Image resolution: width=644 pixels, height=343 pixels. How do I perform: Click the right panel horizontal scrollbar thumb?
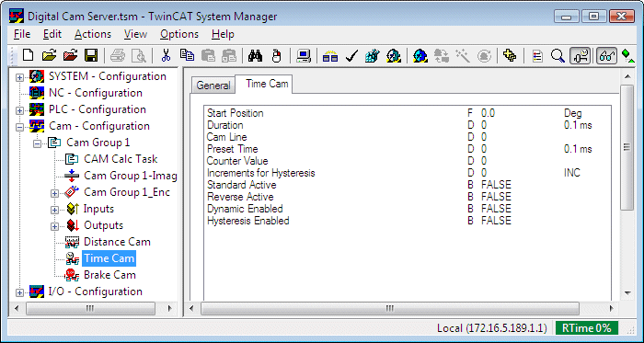pos(390,309)
